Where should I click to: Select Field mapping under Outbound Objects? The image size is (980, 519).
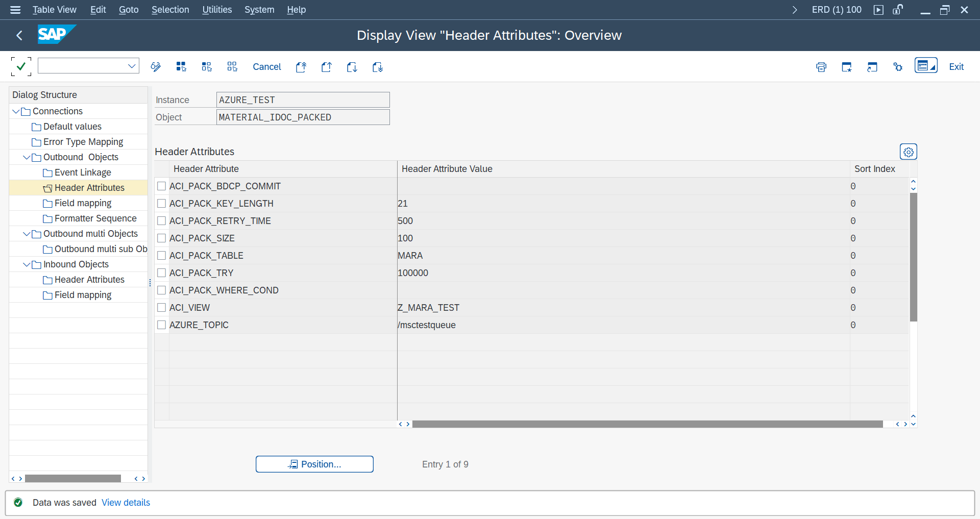click(83, 203)
